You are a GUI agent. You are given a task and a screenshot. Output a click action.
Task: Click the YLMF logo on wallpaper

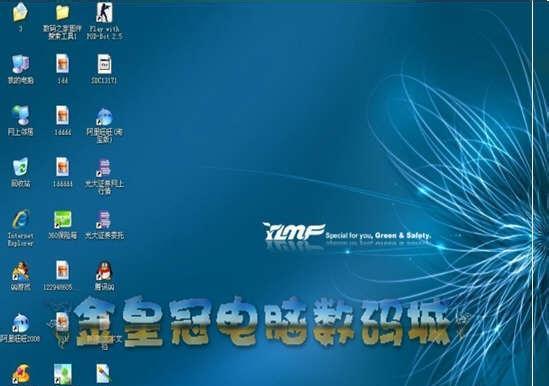click(x=294, y=232)
